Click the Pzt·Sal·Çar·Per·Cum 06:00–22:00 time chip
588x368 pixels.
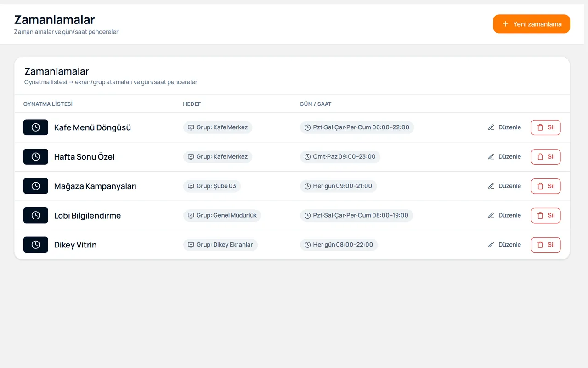coord(357,127)
